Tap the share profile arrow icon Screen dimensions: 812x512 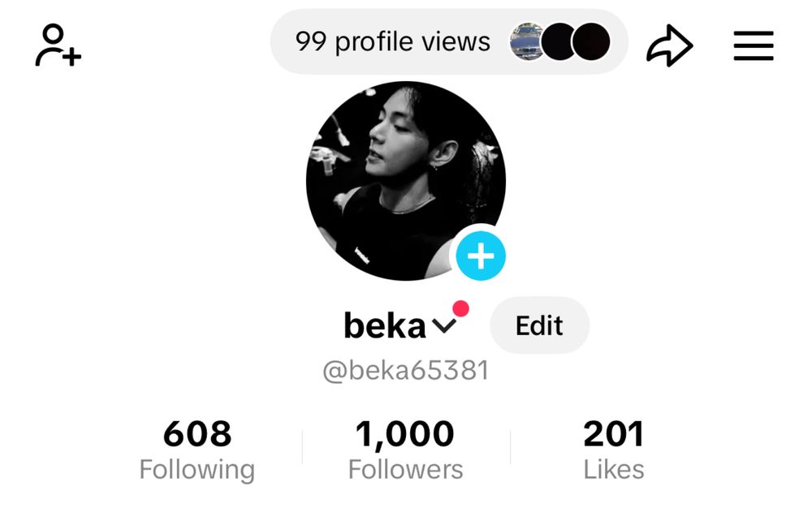point(670,45)
